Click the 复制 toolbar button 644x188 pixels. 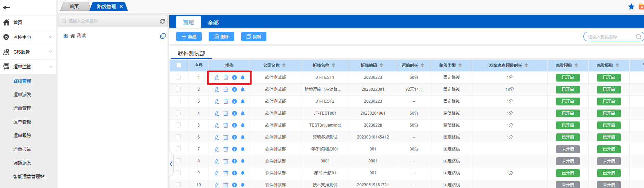254,37
